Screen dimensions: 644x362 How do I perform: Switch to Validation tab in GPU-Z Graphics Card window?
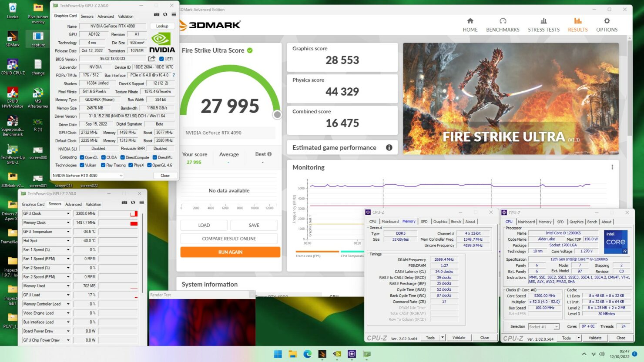click(x=126, y=17)
